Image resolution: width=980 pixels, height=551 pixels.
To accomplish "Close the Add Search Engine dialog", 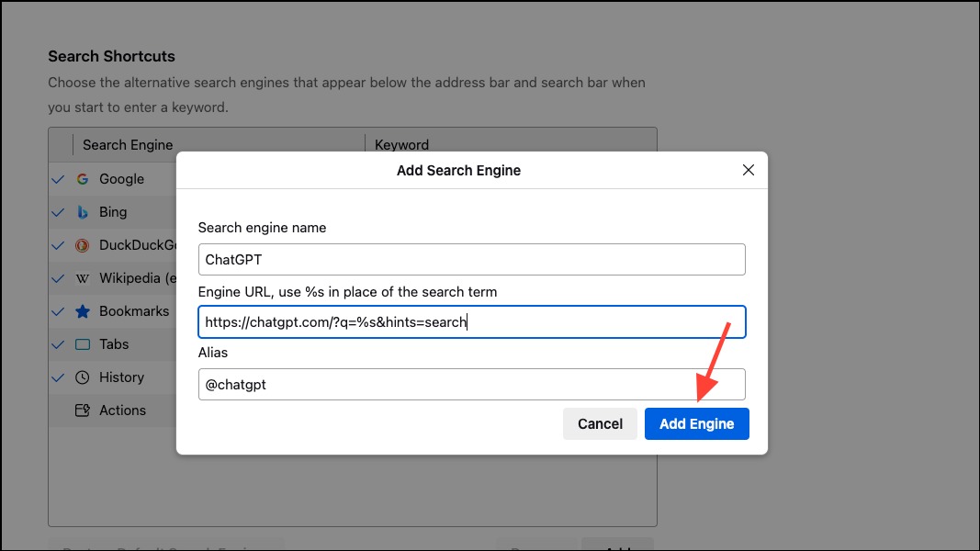I will click(749, 170).
